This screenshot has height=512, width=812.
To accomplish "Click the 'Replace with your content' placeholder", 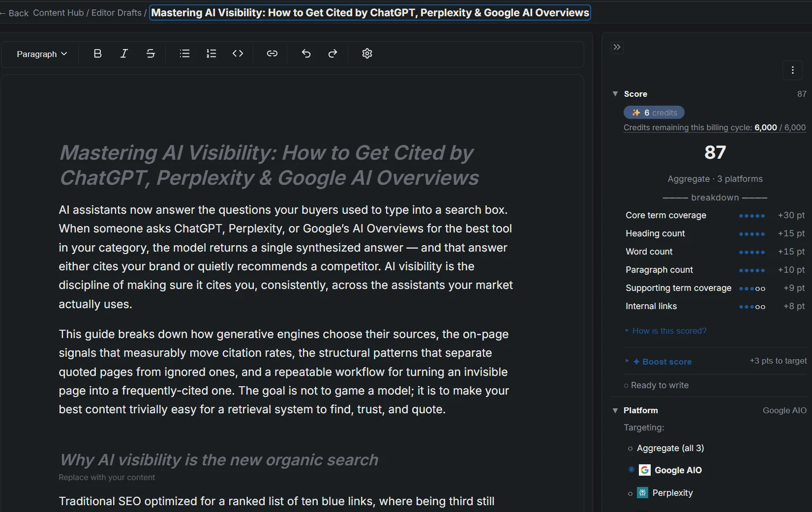I will [x=107, y=477].
